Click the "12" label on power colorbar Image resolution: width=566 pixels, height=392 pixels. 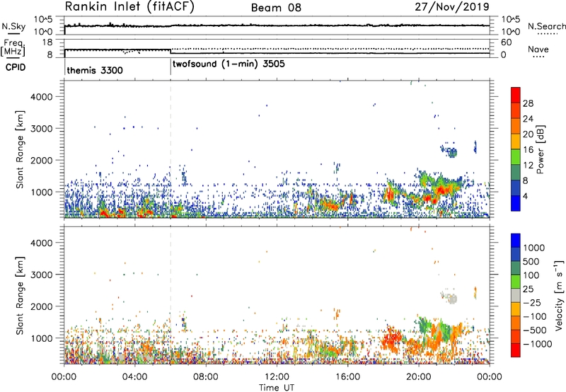pyautogui.click(x=528, y=166)
